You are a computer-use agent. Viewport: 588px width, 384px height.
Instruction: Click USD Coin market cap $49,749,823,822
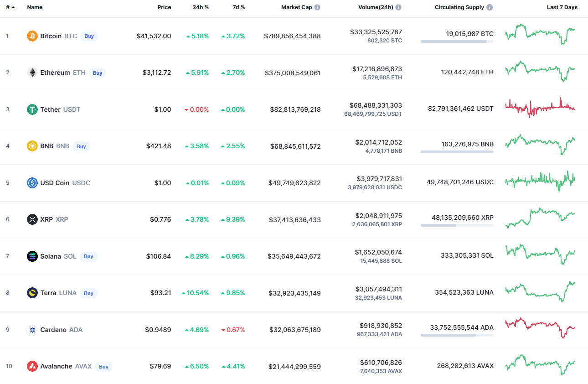(294, 183)
